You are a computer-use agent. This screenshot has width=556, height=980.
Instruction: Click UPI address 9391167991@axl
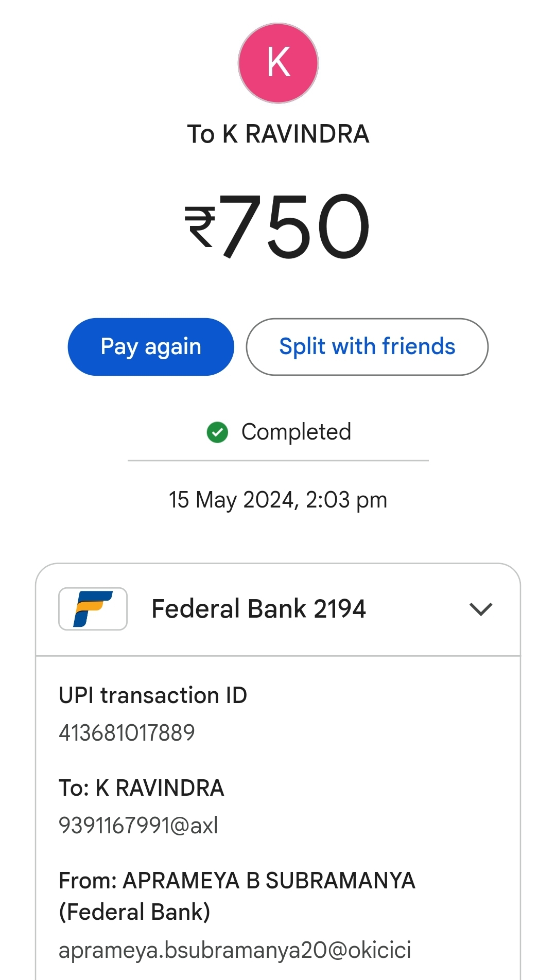click(138, 825)
